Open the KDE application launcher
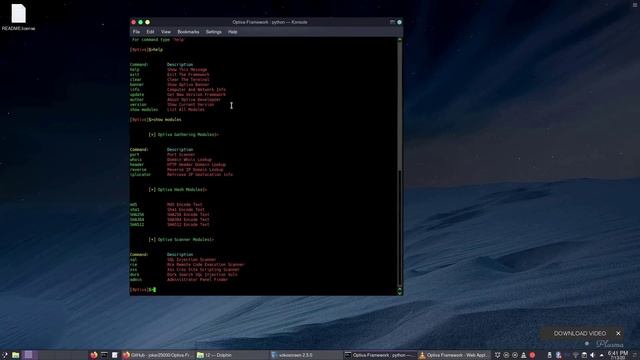Viewport: 640px width, 360px height. click(x=4, y=355)
